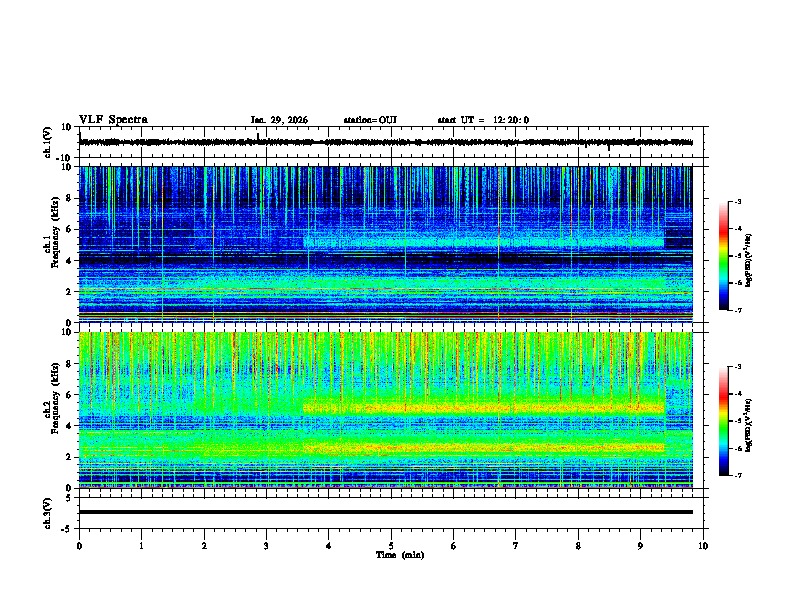The height and width of the screenshot is (612, 792).
Task: Click inside the ch.1 spectrogram panel
Action: pos(385,244)
